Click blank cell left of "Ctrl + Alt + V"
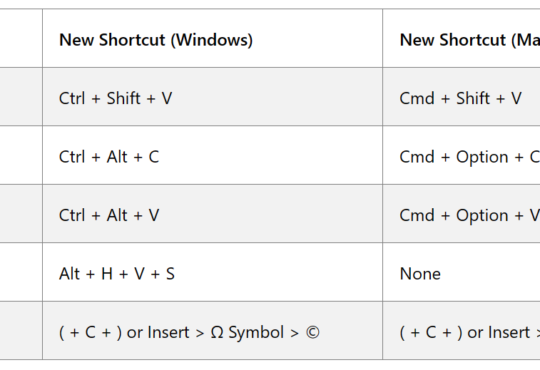The height and width of the screenshot is (370, 540). [x=21, y=214]
